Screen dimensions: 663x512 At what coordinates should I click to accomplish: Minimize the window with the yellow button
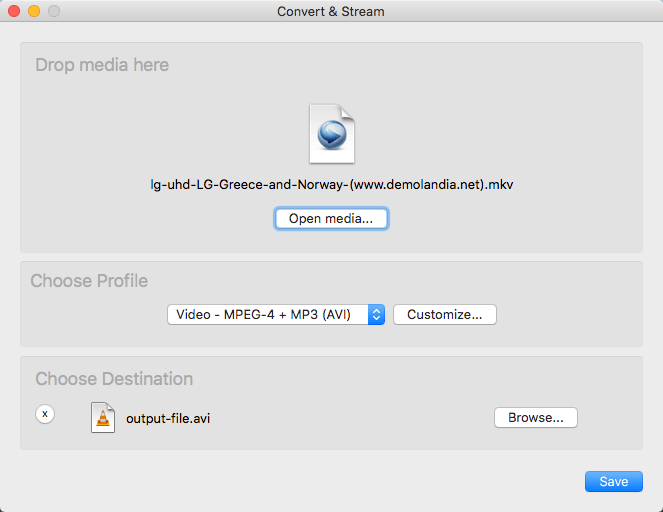[x=34, y=11]
